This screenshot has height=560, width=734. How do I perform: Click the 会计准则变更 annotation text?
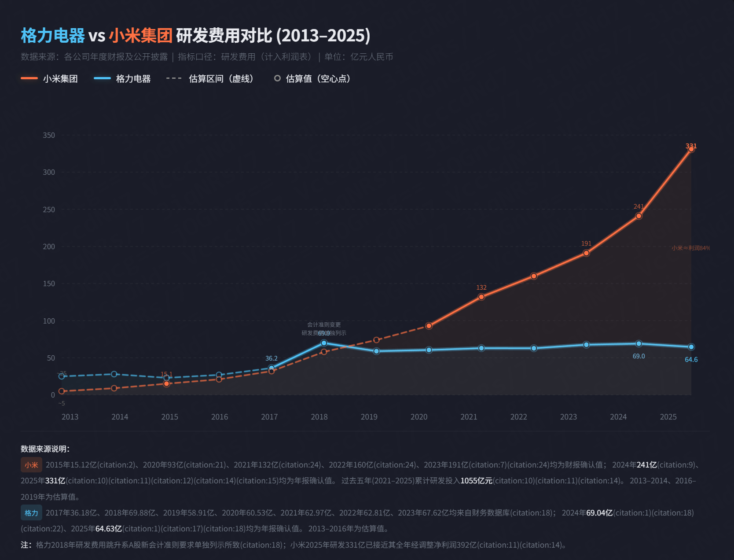pos(324,325)
